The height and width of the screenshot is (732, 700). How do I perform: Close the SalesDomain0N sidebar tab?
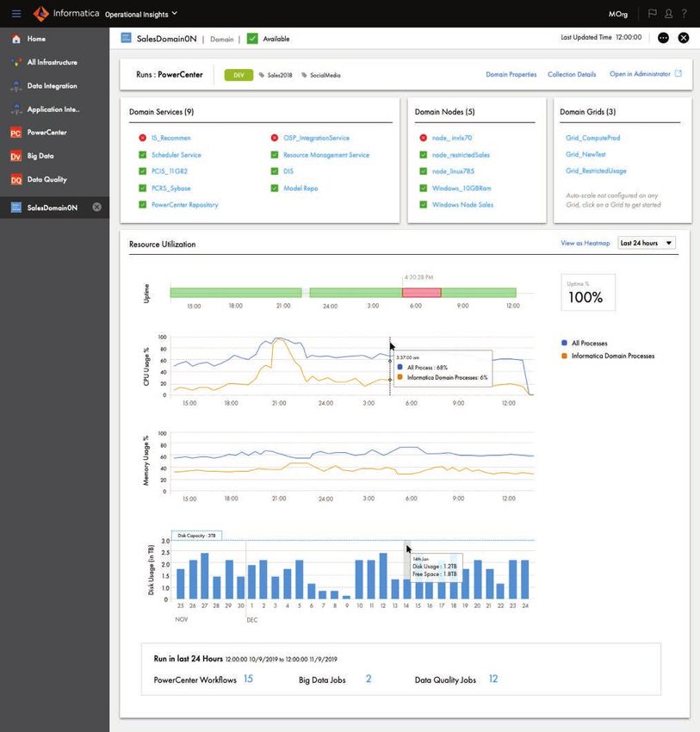(97, 208)
